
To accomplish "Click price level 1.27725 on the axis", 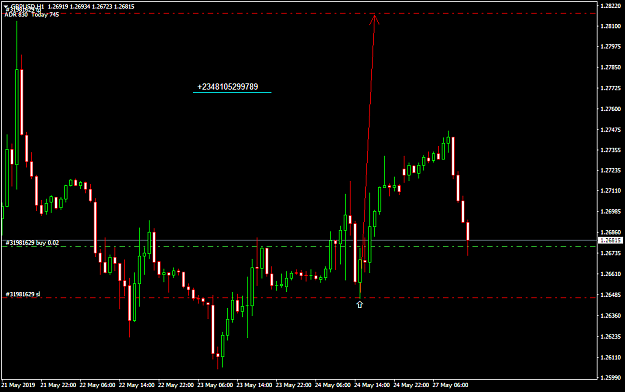I will [610, 88].
